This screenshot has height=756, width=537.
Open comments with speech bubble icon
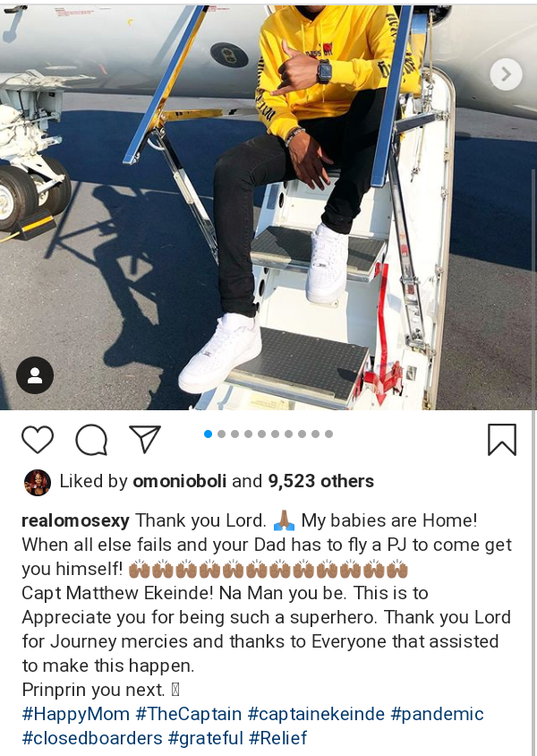click(91, 439)
